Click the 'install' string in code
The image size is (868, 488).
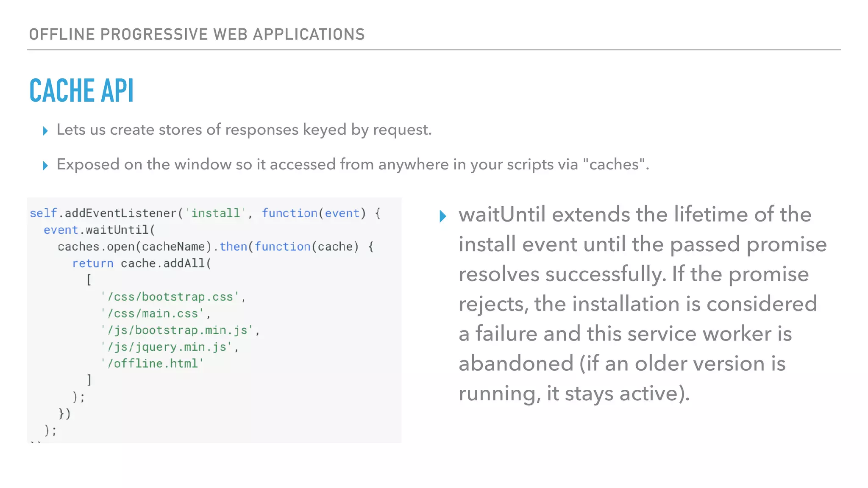215,213
